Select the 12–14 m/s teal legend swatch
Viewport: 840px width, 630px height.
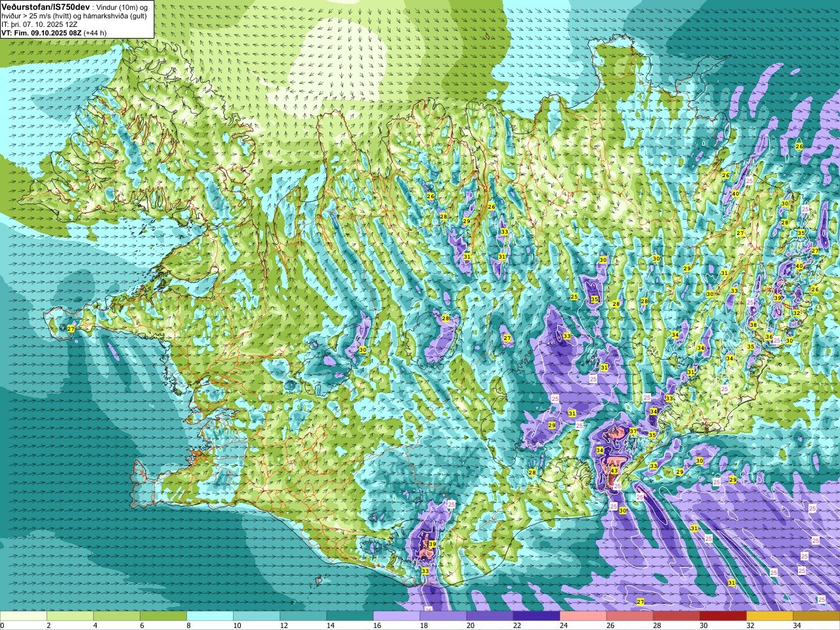[303, 616]
